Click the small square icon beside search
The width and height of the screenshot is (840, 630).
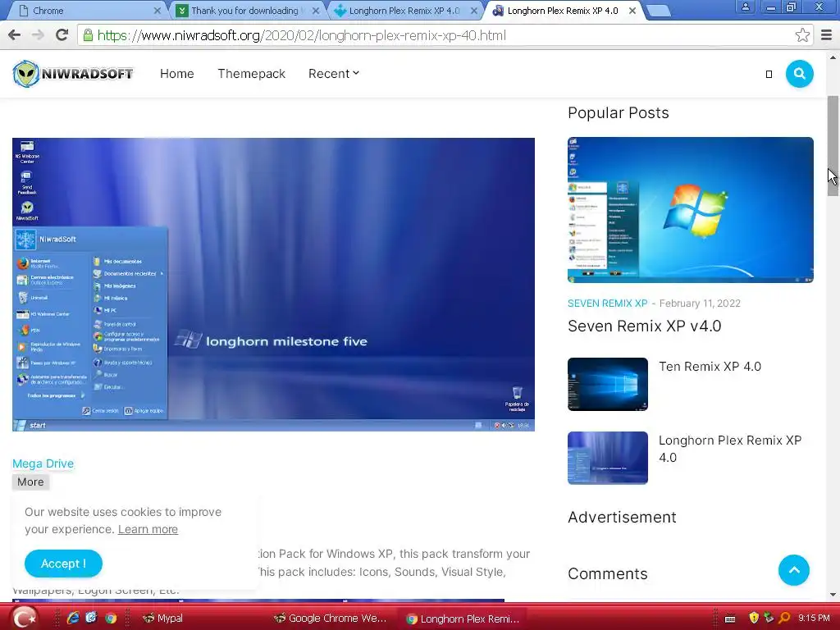769,74
